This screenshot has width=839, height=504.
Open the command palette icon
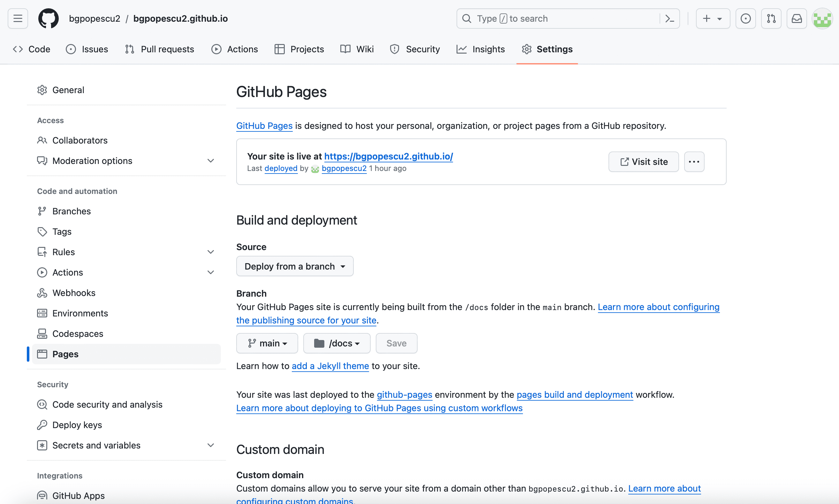(x=669, y=18)
